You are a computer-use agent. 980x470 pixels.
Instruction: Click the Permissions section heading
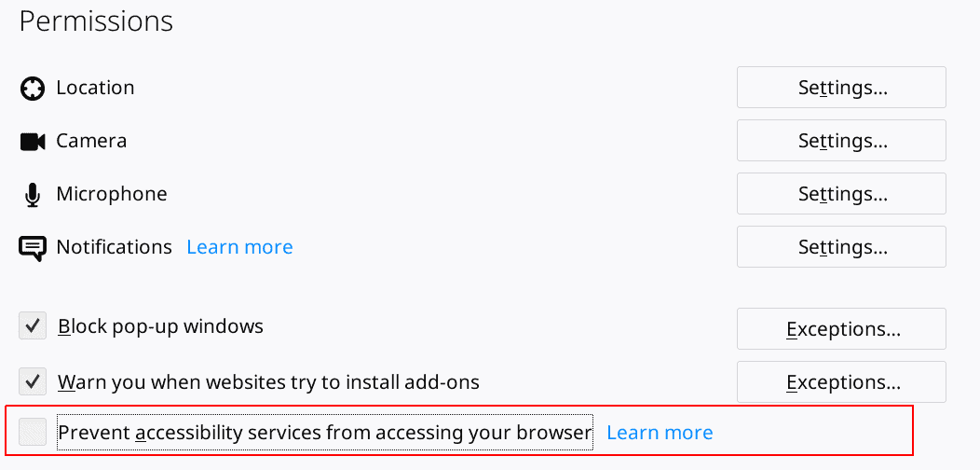(96, 21)
